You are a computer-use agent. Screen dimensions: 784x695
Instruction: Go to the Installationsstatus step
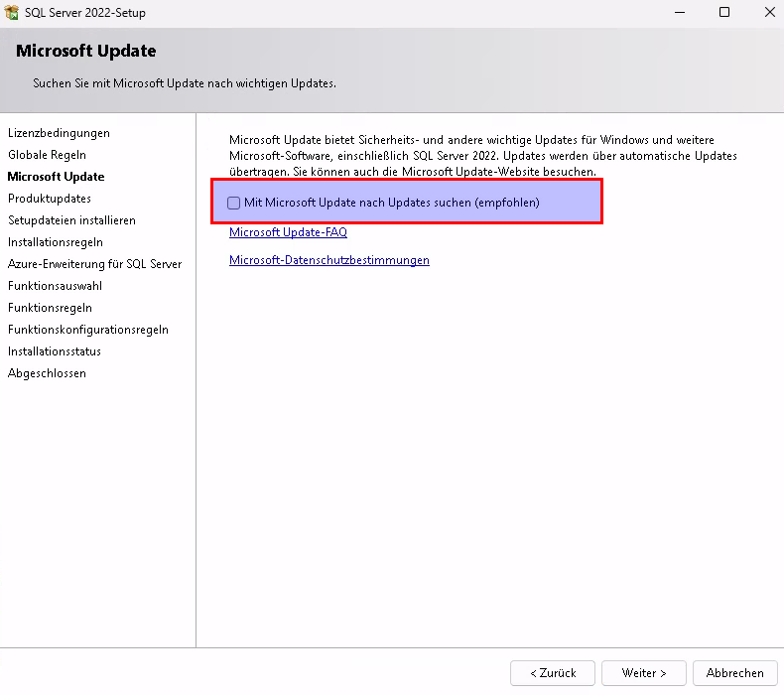click(54, 351)
